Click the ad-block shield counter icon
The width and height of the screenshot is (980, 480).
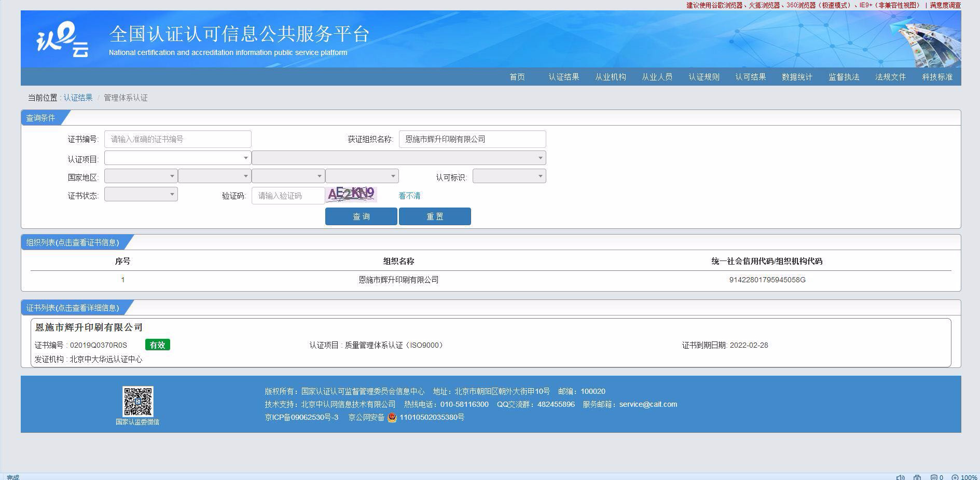(934, 477)
